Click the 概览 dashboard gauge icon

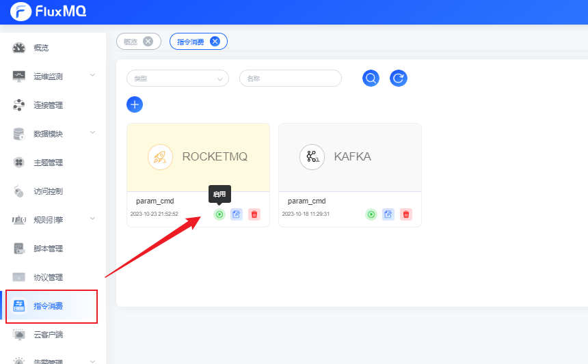[18, 48]
